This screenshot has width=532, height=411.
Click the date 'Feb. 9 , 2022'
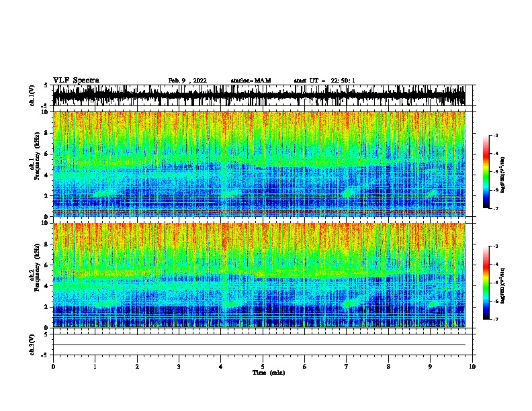[x=187, y=81]
